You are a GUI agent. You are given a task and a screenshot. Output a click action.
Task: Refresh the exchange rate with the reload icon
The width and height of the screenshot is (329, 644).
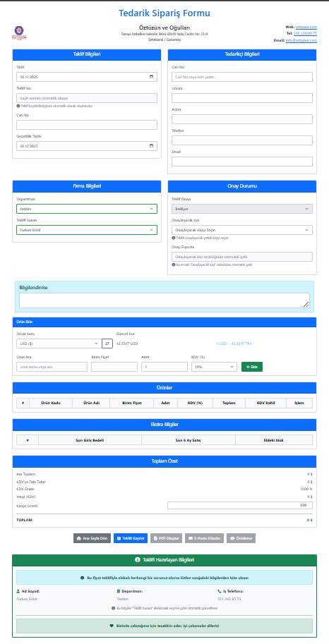107,344
